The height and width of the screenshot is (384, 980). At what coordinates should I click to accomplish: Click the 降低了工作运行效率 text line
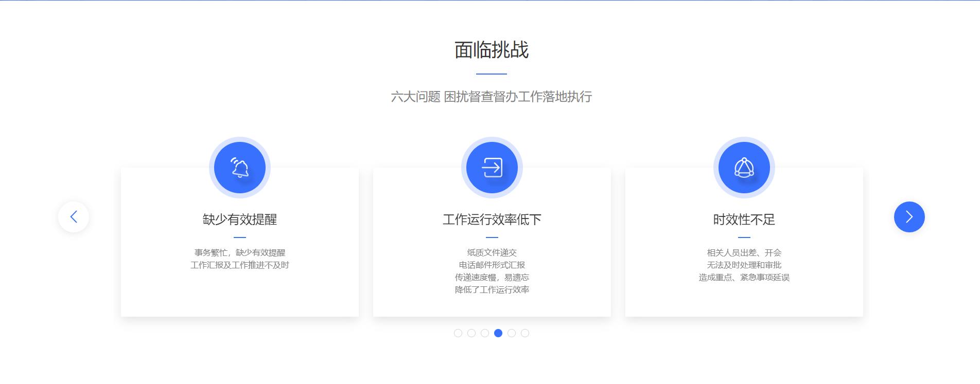[x=492, y=290]
